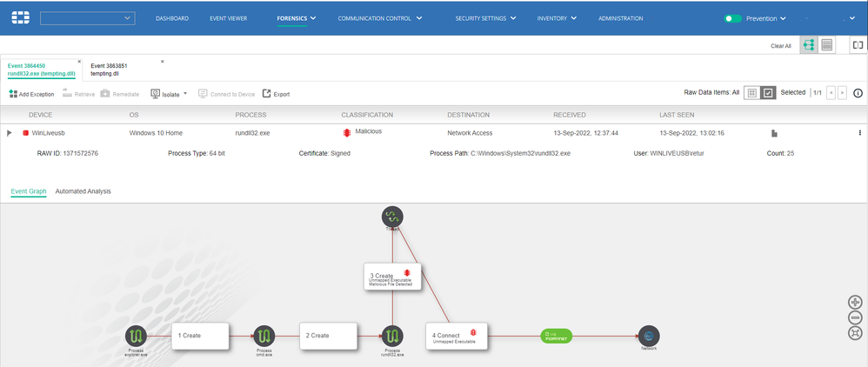
Task: Fit event graph to screen
Action: 855,333
